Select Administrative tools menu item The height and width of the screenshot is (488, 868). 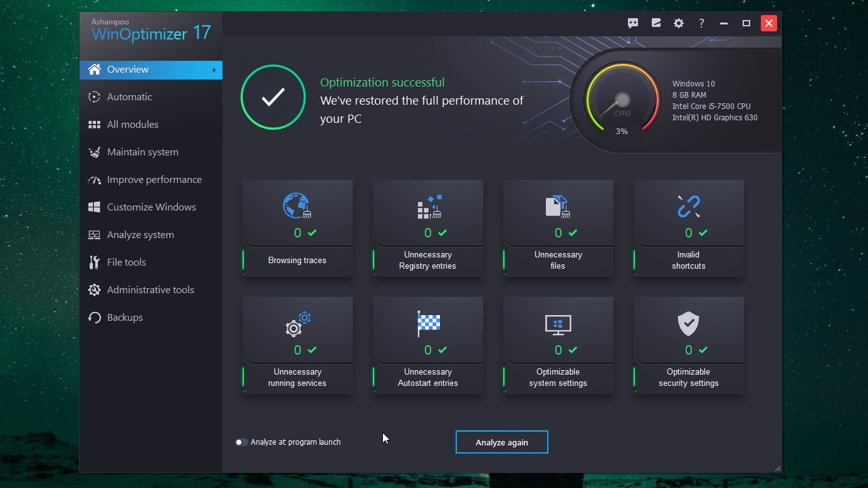pyautogui.click(x=151, y=290)
